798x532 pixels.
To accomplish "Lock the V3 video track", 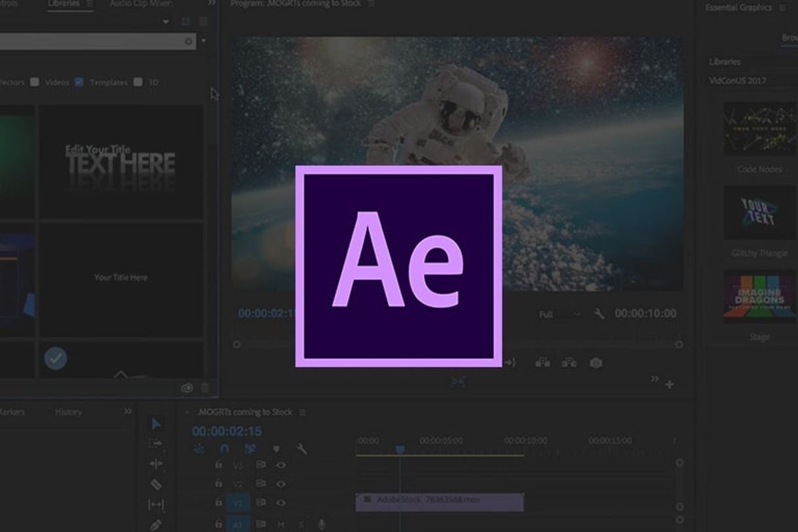I will pos(218,465).
